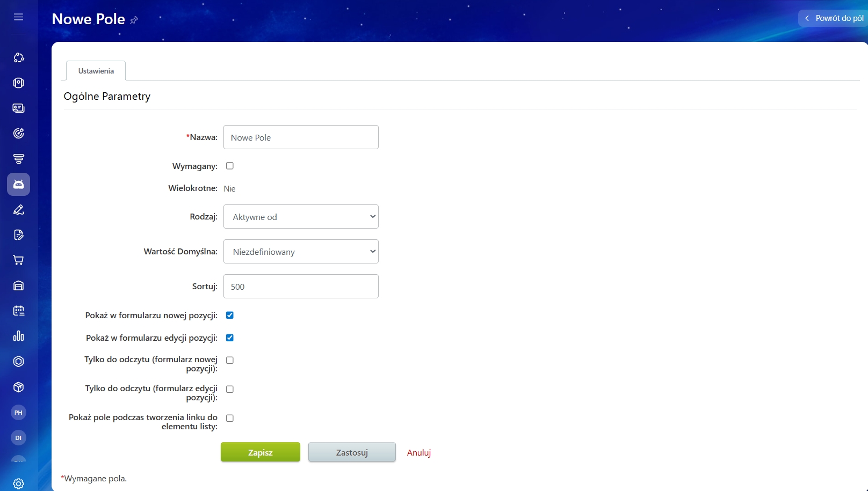
Task: Uncheck Pokaż w formularzu edycji pozycji
Action: (230, 338)
